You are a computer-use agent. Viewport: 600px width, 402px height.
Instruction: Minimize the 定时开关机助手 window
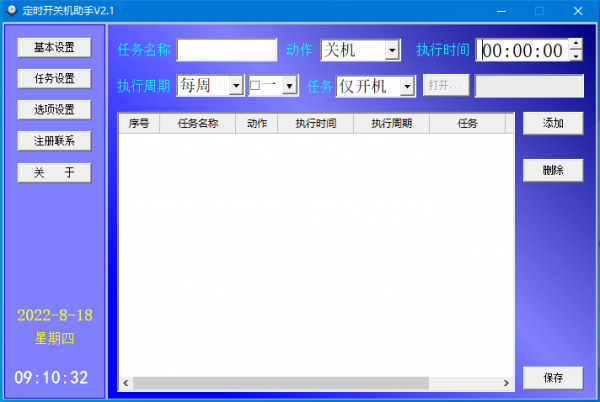coord(501,11)
